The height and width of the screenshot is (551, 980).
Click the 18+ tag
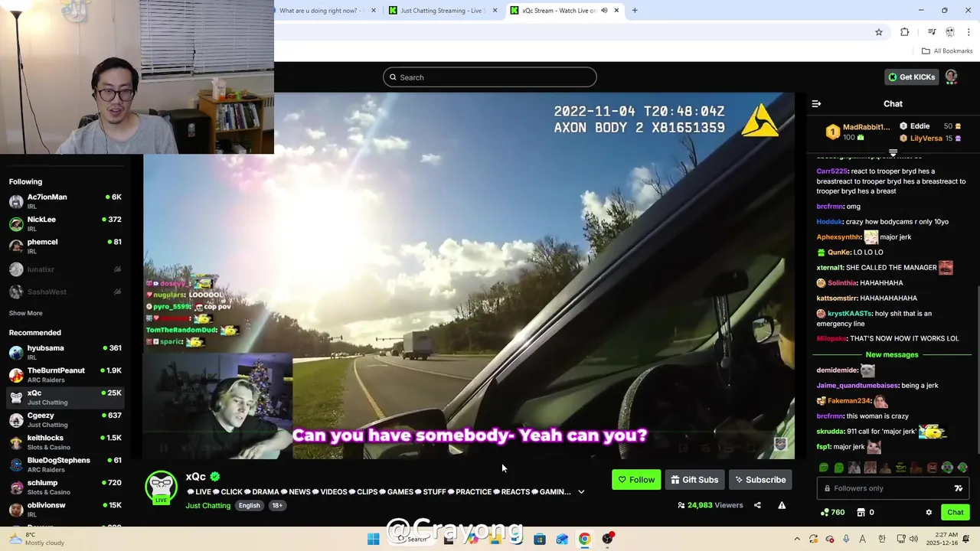(x=277, y=505)
